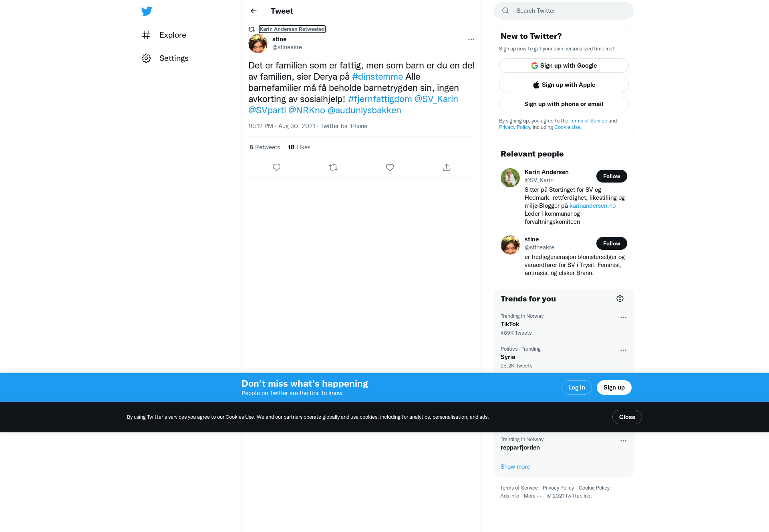The height and width of the screenshot is (532, 769).
Task: Open stine's avatar in the tweet
Action: coord(258,44)
